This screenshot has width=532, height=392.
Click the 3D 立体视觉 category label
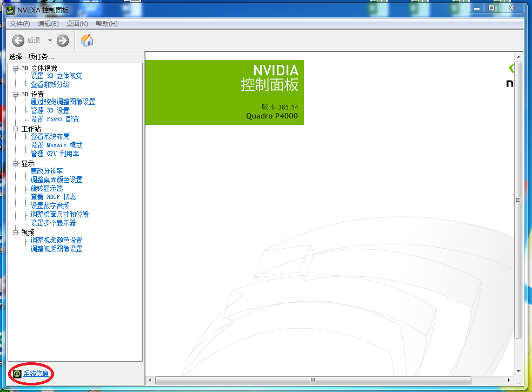(x=39, y=68)
